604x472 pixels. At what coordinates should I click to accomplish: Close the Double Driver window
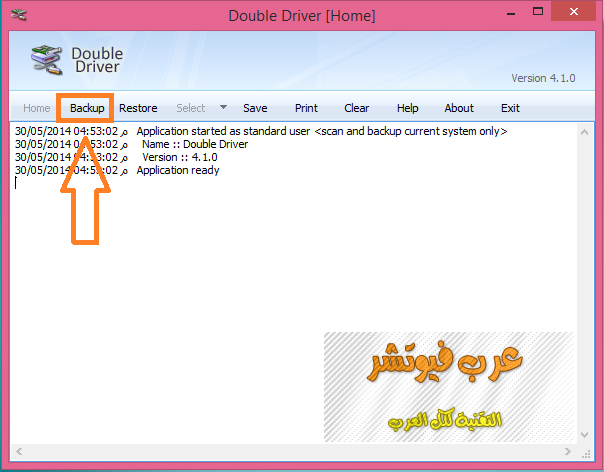click(574, 12)
